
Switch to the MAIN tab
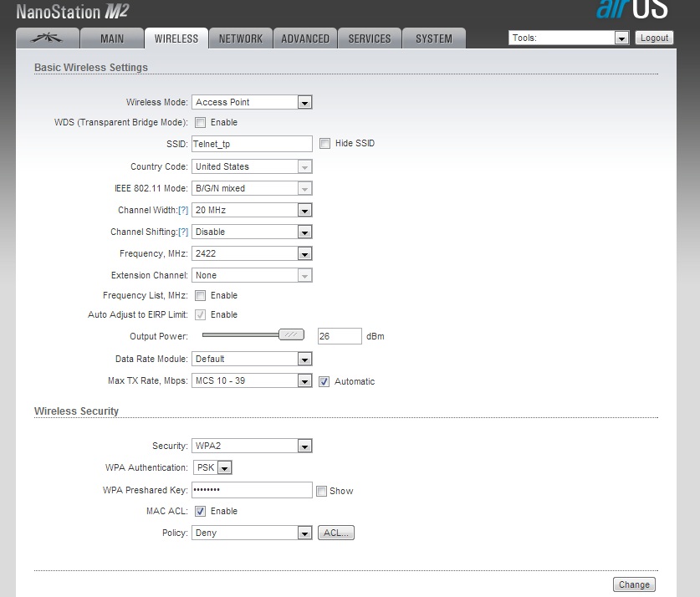coord(111,38)
